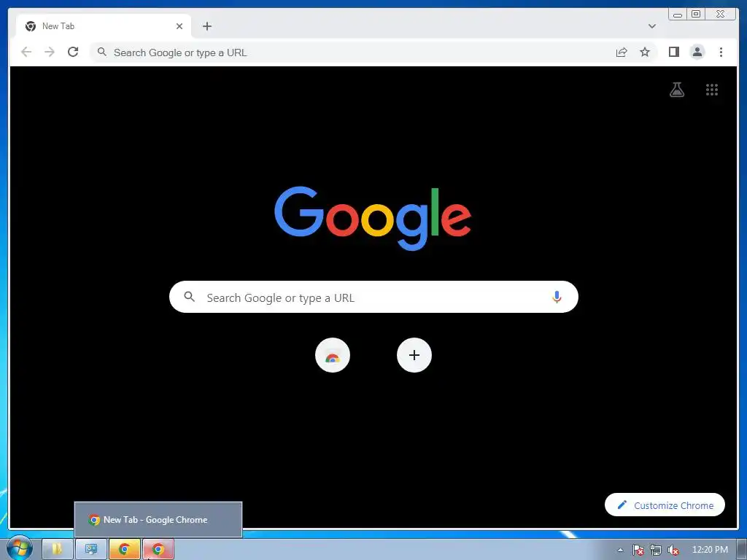
Task: Open the Windows Start menu
Action: pyautogui.click(x=19, y=548)
